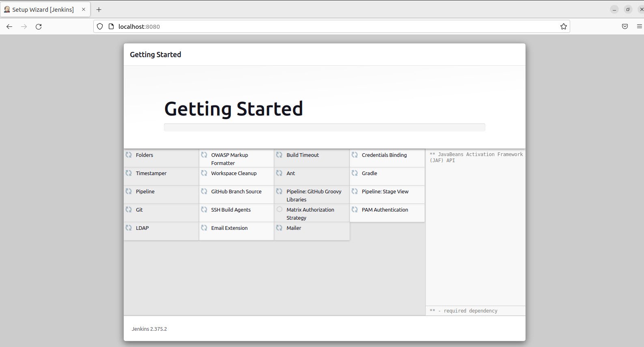Viewport: 644px width, 347px height.
Task: Click the spinner icon beside Build Timeout
Action: pyautogui.click(x=279, y=155)
